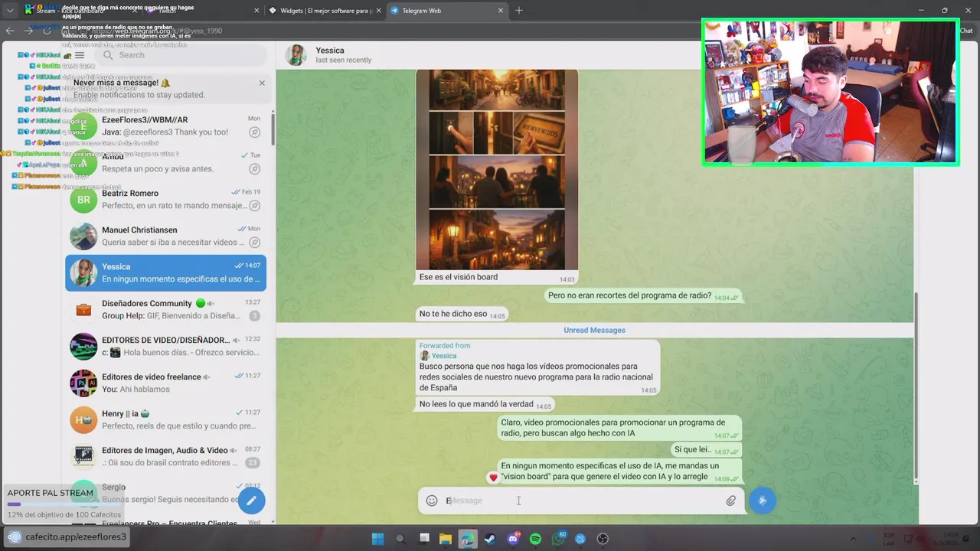The height and width of the screenshot is (551, 980).
Task: Close the Telegram Web browser tab
Action: (x=501, y=11)
